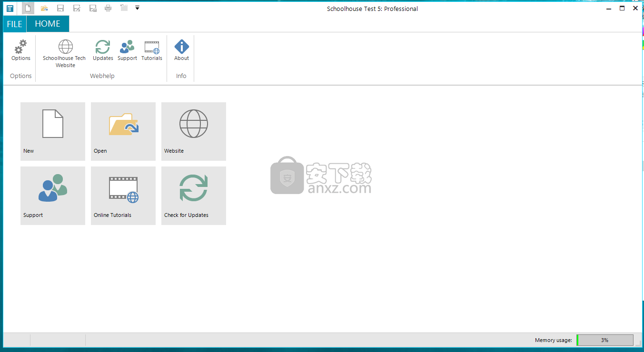The width and height of the screenshot is (644, 352).
Task: Click the Memory usage progress bar
Action: point(605,340)
